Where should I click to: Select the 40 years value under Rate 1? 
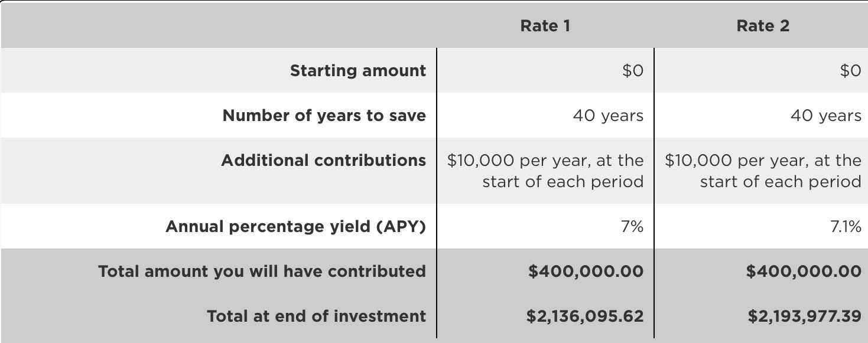(608, 116)
